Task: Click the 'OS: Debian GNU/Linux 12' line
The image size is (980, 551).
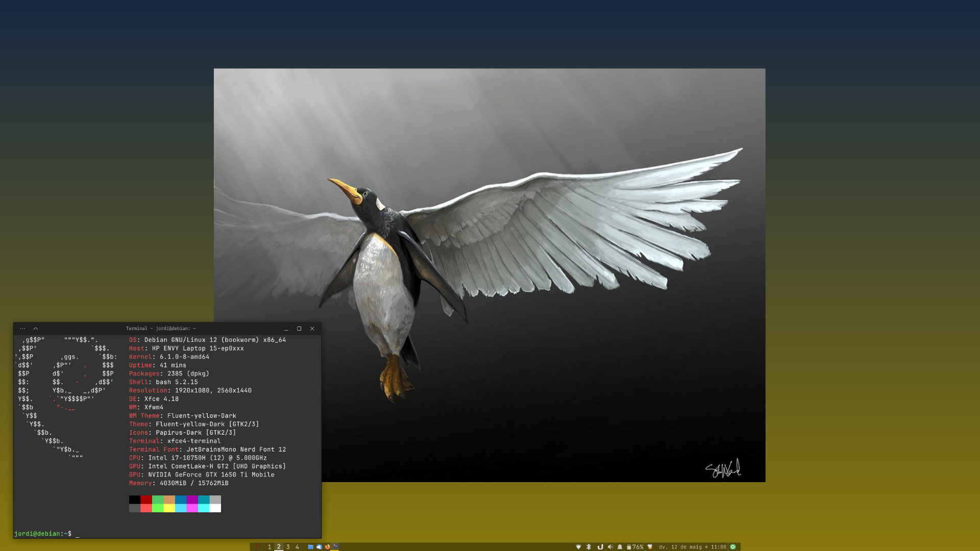Action: 207,340
